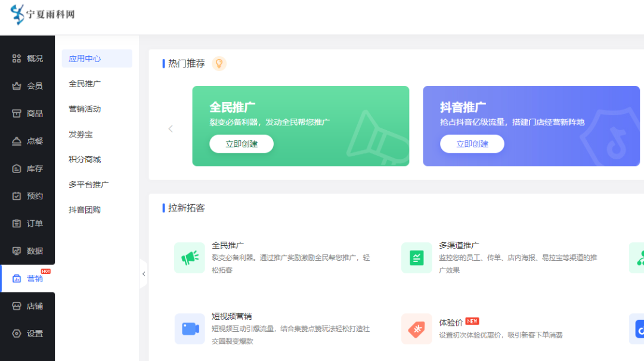Open the 预约 calendar icon
This screenshot has height=361, width=644.
click(17, 196)
